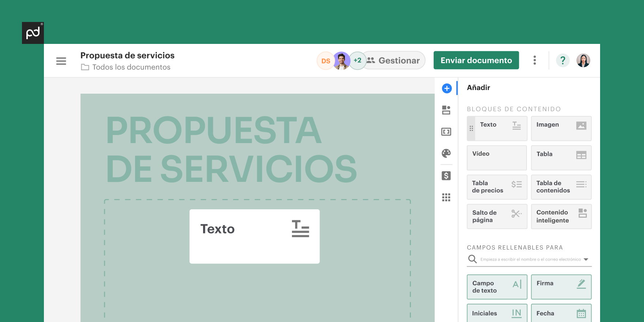Open the variables brackets sidebar icon
This screenshot has height=322, width=644.
click(x=446, y=132)
